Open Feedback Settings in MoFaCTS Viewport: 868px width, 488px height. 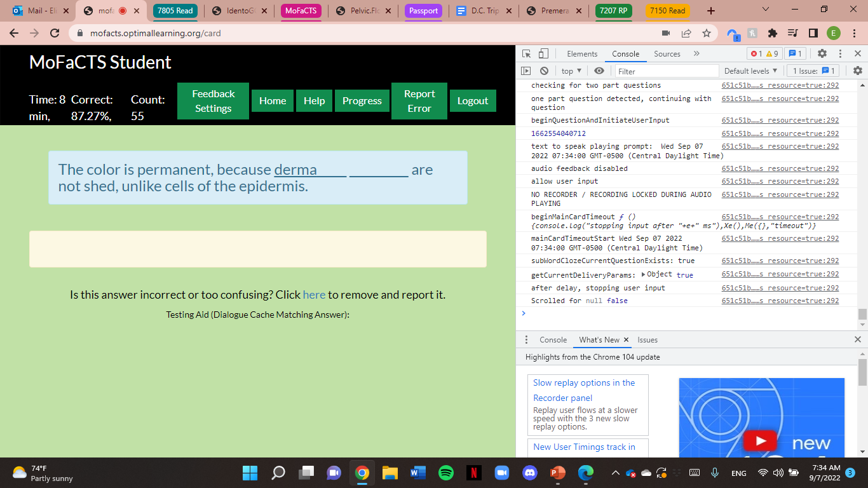pos(212,101)
